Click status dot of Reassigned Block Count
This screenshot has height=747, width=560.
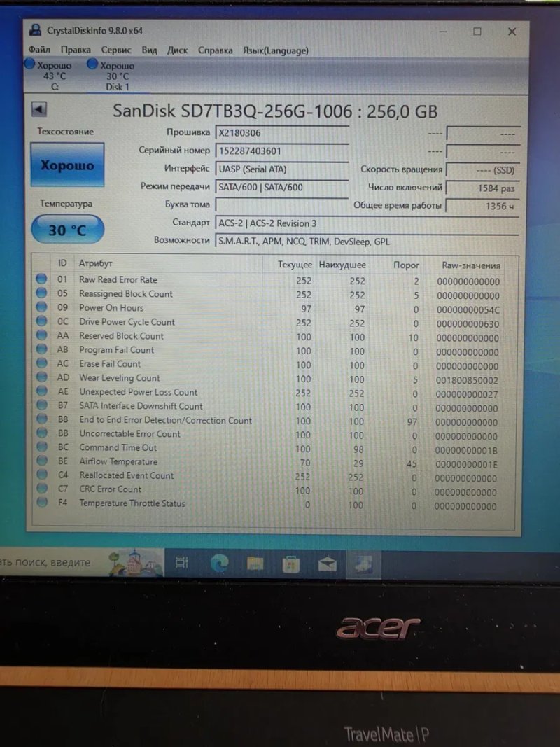[x=41, y=293]
